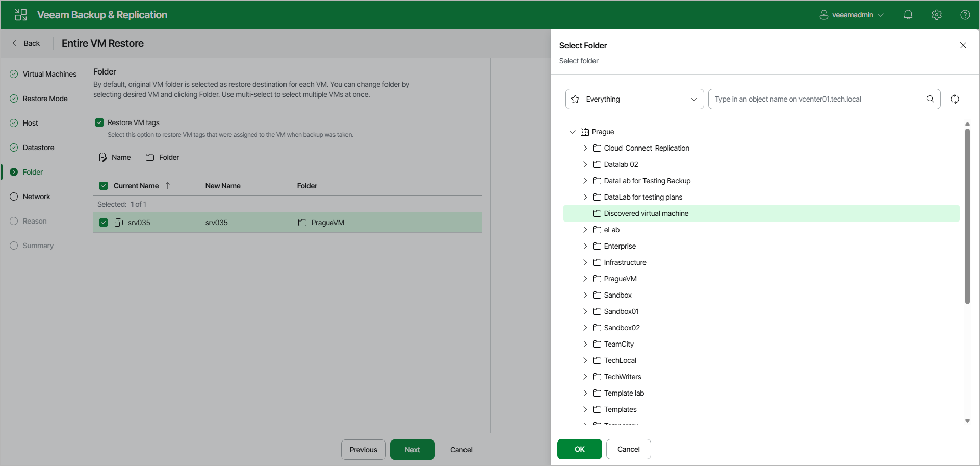
Task: Open the Everything scope dropdown
Action: 694,99
